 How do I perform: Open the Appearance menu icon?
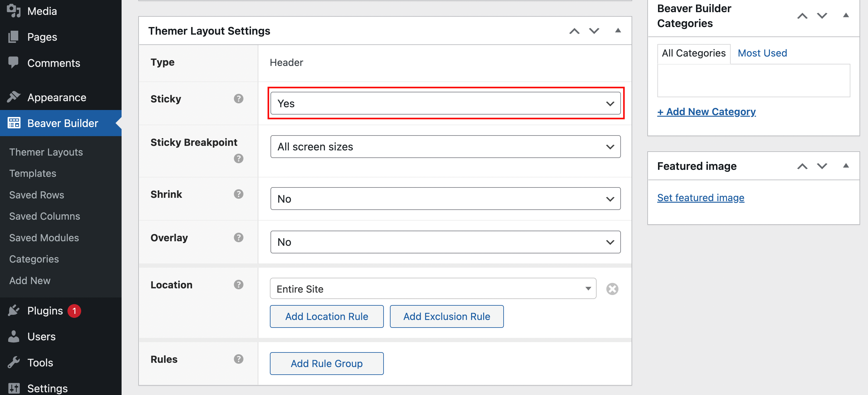click(13, 97)
